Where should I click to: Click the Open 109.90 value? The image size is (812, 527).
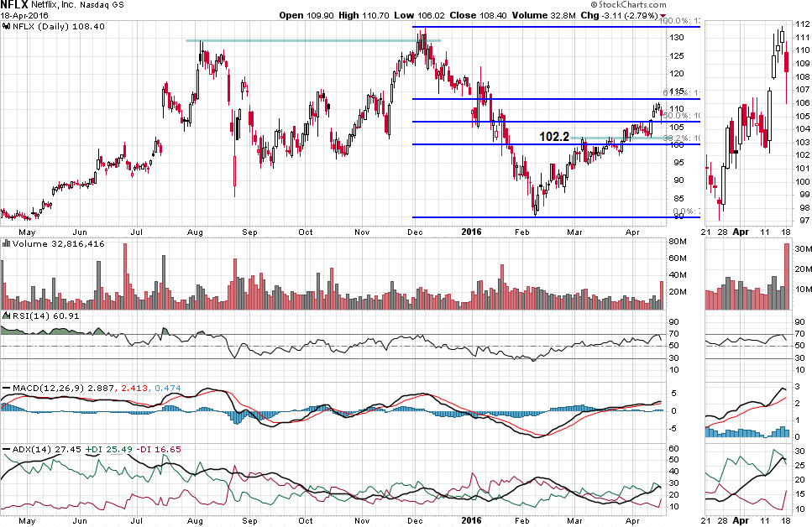tap(306, 16)
